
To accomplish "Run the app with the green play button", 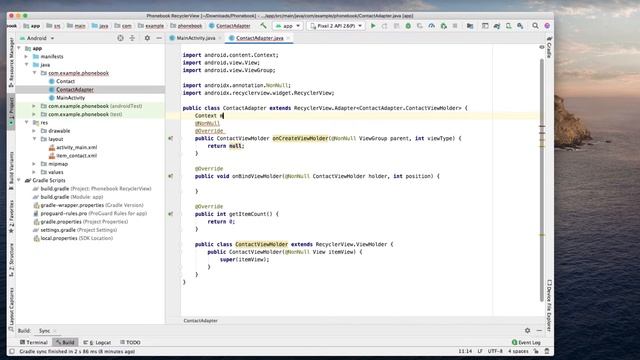I will 373,26.
